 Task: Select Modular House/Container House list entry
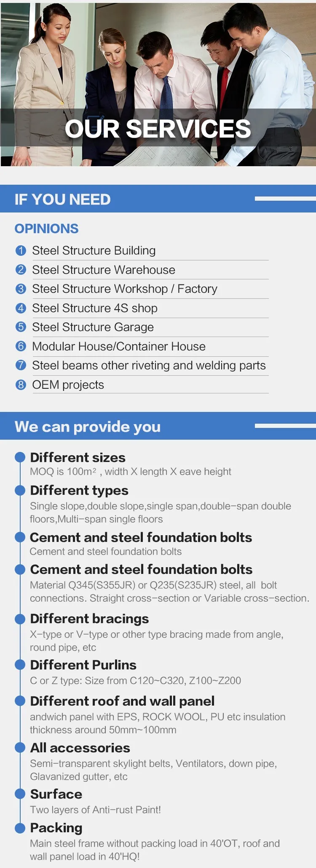pos(119,346)
